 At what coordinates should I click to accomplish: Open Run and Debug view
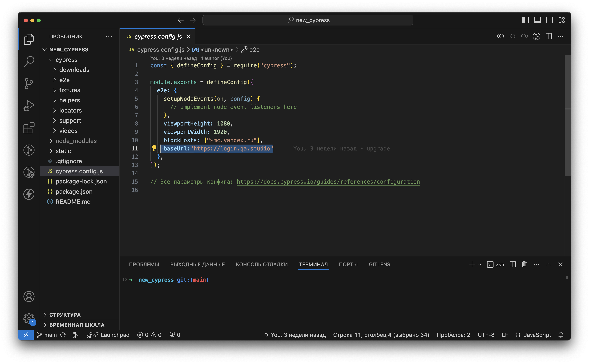coord(29,106)
